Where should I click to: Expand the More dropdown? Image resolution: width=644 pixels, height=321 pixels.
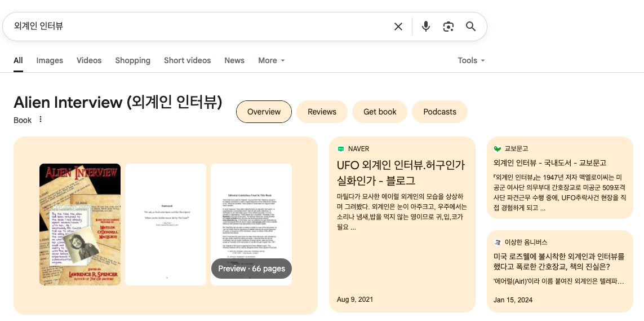pyautogui.click(x=272, y=60)
